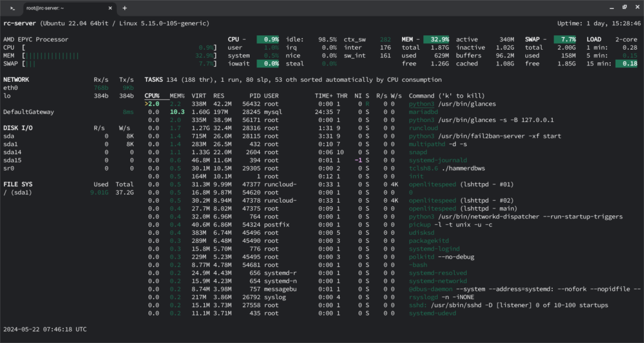Click the FILE SYS section heading
Image resolution: width=644 pixels, height=343 pixels.
[18, 184]
